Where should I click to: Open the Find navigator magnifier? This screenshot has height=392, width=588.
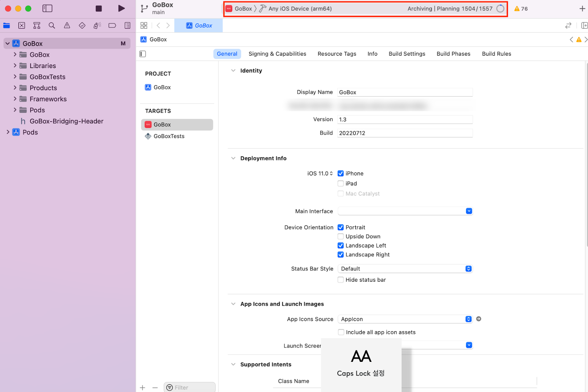tap(52, 25)
